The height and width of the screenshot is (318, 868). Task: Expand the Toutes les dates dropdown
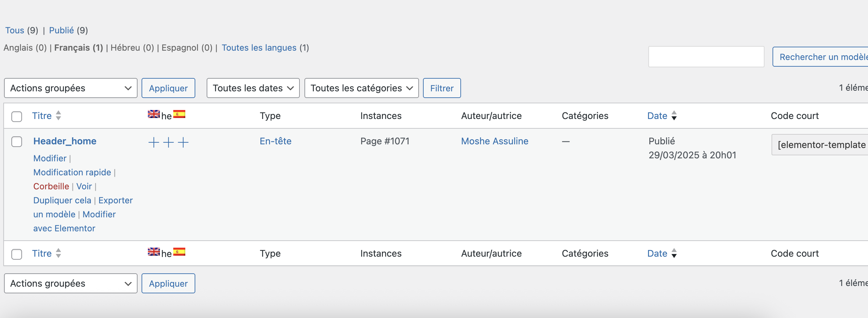pos(253,88)
